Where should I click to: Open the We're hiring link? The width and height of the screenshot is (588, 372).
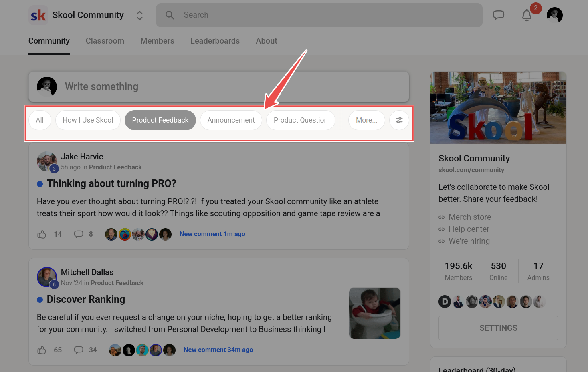point(469,241)
